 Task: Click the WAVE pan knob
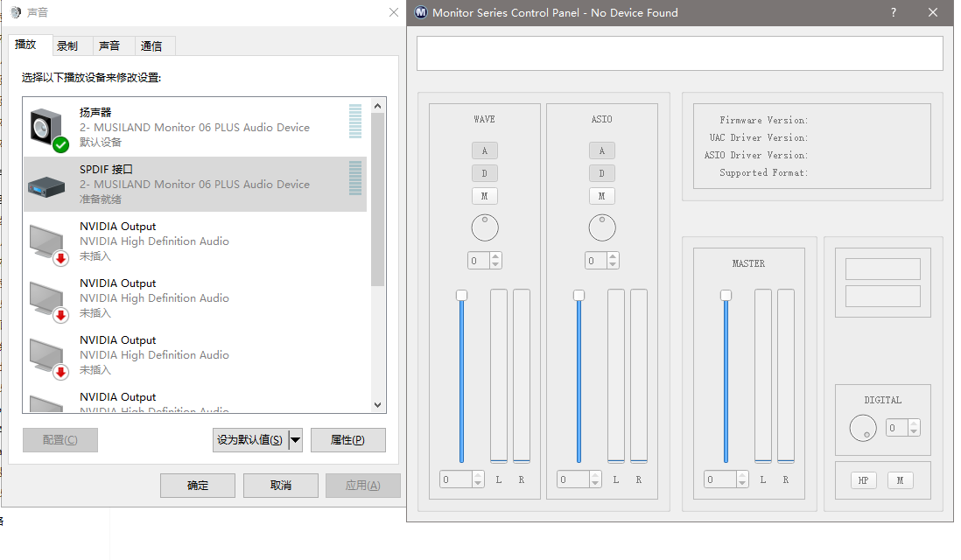[485, 227]
